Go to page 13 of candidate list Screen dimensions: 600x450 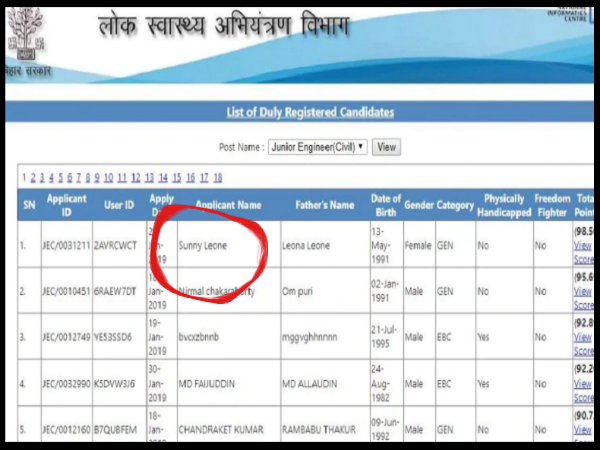149,178
